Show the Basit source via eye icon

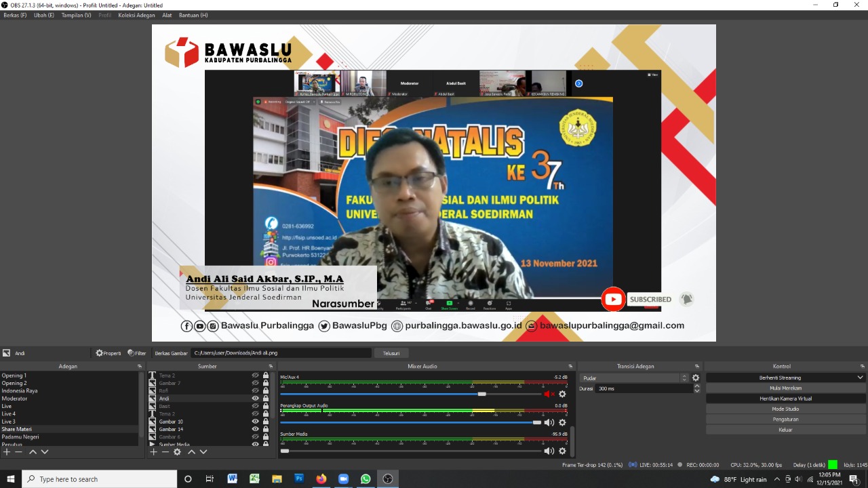(256, 406)
